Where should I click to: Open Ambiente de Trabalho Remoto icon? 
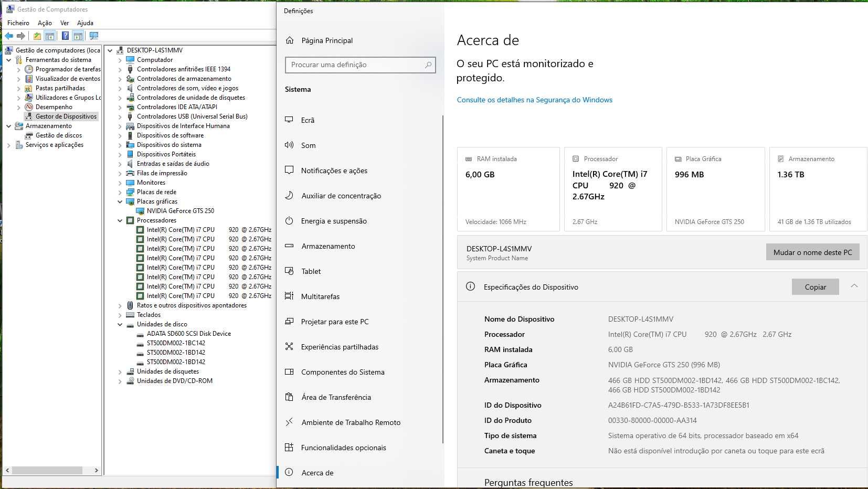pos(289,422)
